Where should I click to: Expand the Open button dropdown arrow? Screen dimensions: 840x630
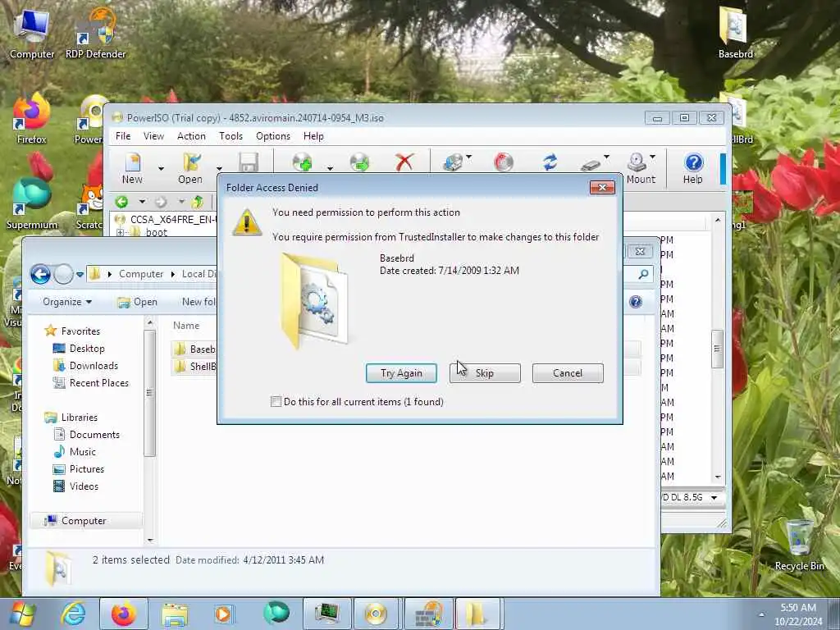pos(219,169)
